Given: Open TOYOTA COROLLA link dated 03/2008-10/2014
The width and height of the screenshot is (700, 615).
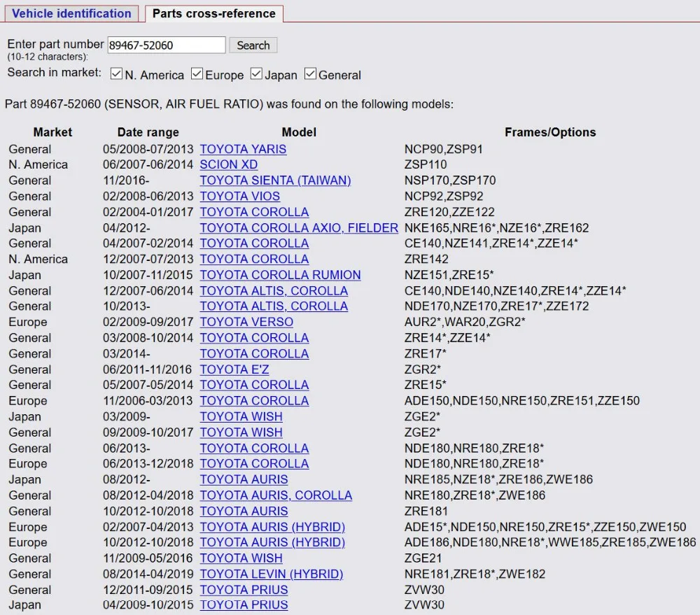Looking at the screenshot, I should tap(254, 338).
